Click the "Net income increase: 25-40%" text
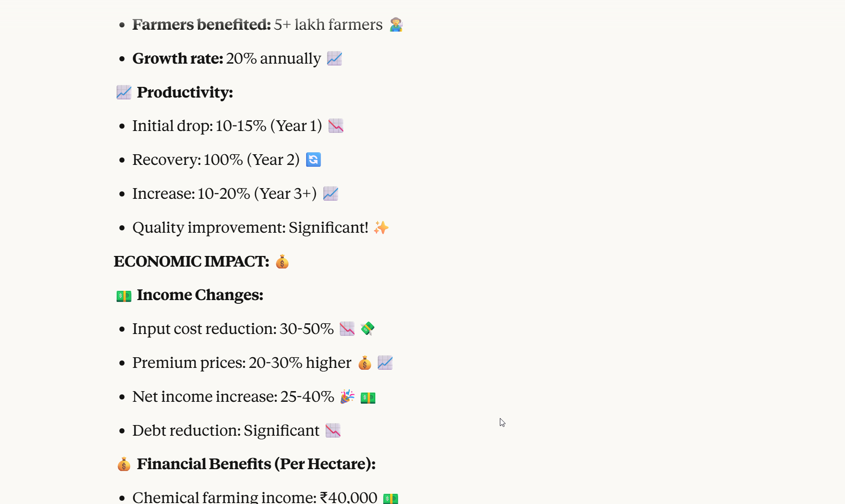845x504 pixels. (x=233, y=397)
